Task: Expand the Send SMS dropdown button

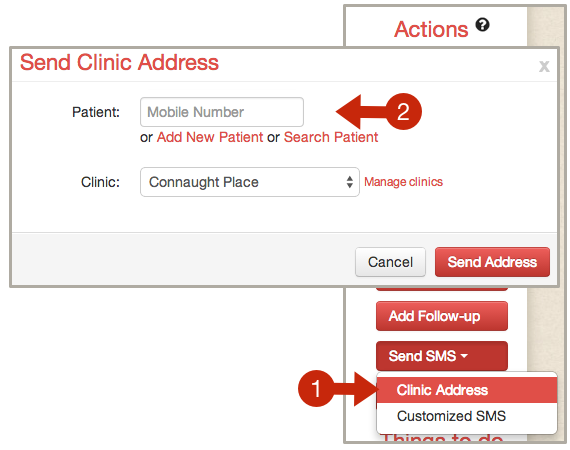Action: [x=442, y=356]
